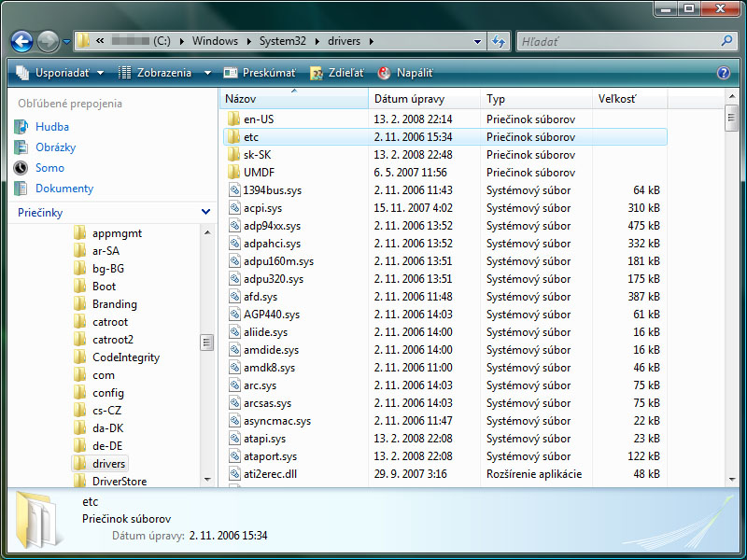The image size is (747, 560).
Task: Select file name arc.sys
Action: coord(261,385)
